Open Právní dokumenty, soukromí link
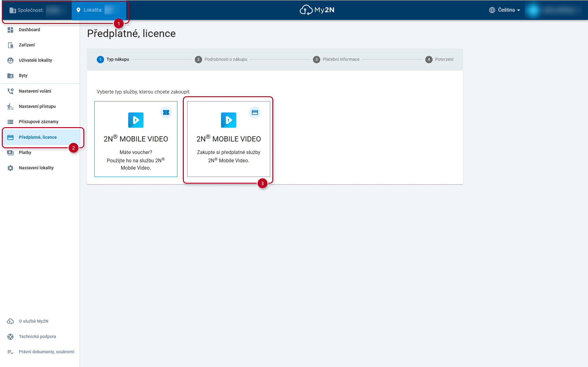This screenshot has height=367, width=588. (x=41, y=352)
